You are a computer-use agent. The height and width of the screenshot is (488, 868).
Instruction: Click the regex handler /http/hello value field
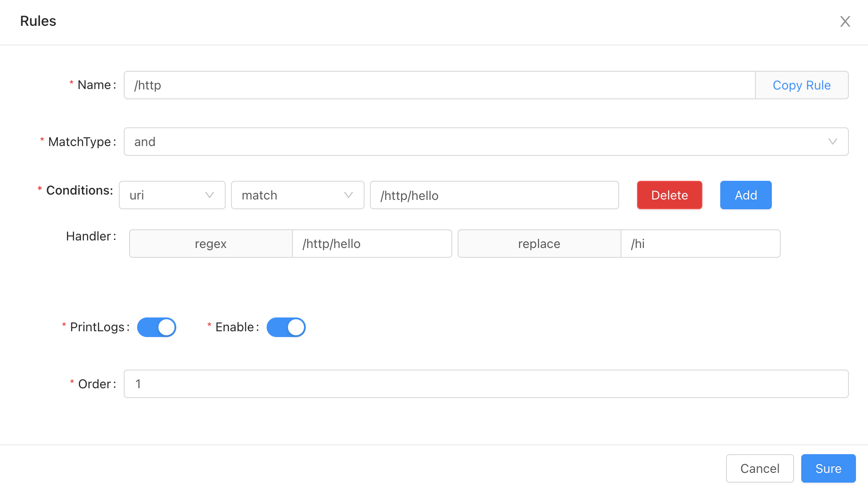tap(372, 244)
